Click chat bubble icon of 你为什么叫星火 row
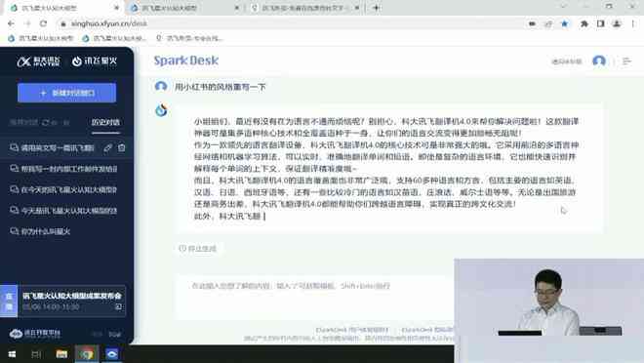644x363 pixels. pyautogui.click(x=14, y=231)
